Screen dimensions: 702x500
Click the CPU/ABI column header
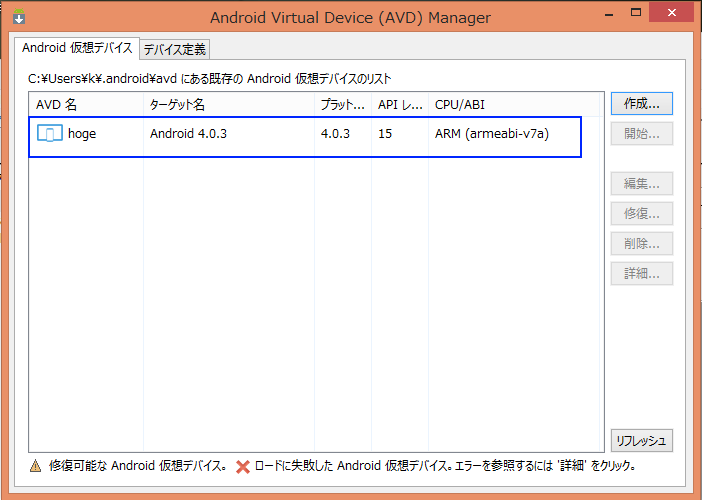point(514,105)
